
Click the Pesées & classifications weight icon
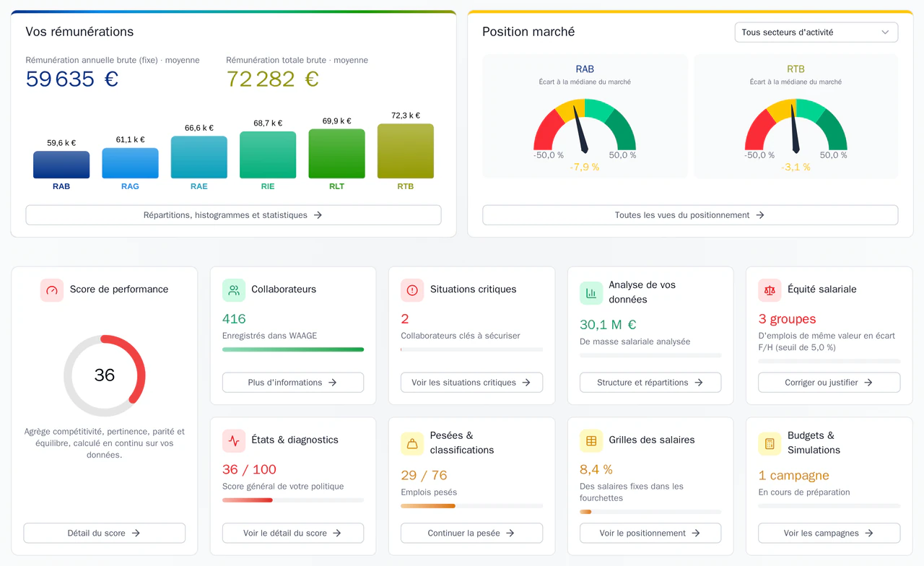[x=412, y=443]
